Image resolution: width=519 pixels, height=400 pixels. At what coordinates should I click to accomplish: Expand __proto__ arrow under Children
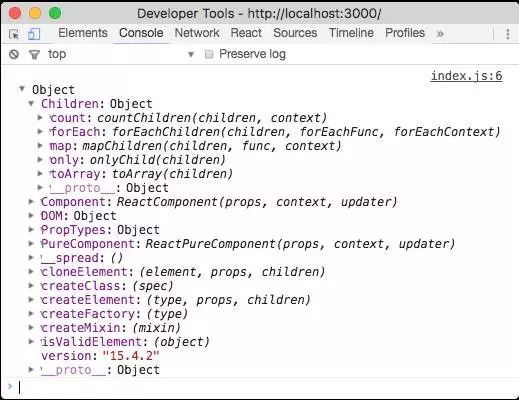pyautogui.click(x=40, y=187)
